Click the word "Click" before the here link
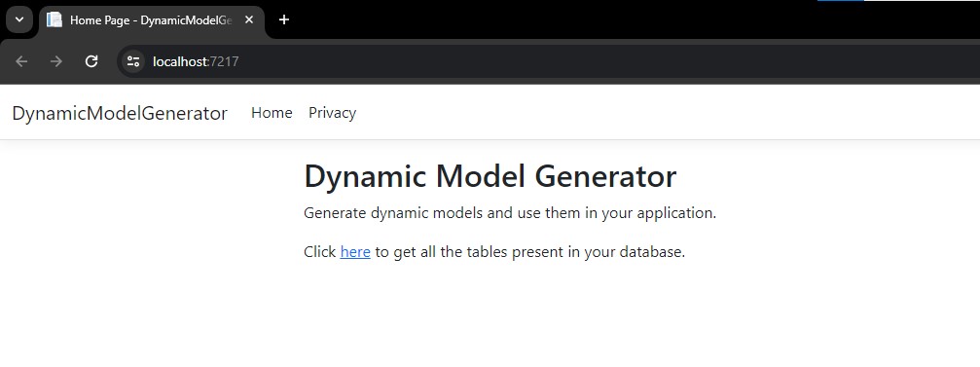Viewport: 980px width, 367px height. [x=320, y=252]
